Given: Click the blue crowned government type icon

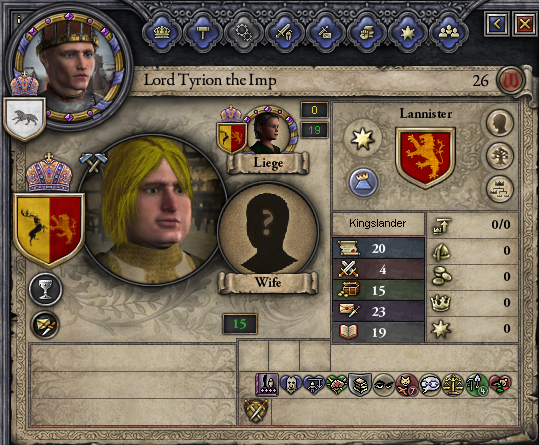Looking at the screenshot, I should pos(363,182).
